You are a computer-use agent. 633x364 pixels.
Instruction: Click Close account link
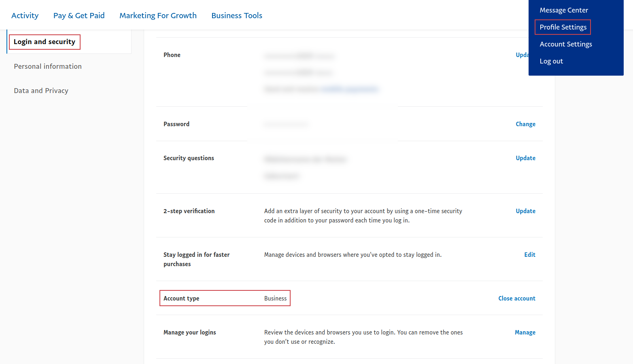point(517,298)
